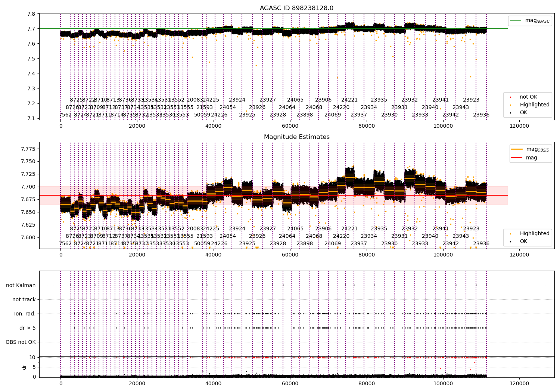The image size is (560, 392).
Task: Click obsid label 23941 in Magnitude Estimates panel
Action: (x=441, y=228)
